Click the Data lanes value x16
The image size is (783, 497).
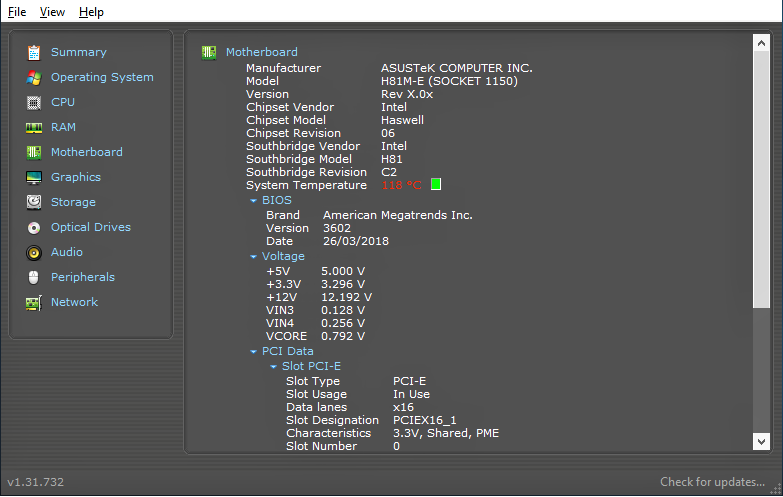403,407
